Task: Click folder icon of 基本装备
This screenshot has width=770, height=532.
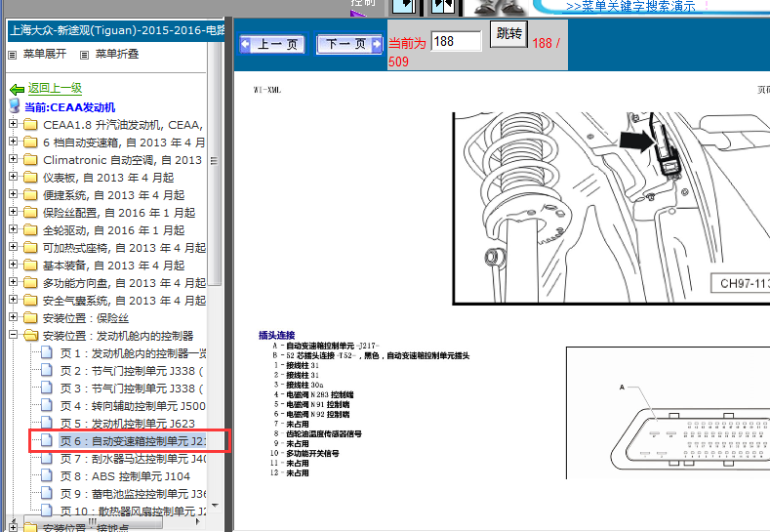Action: click(30, 266)
